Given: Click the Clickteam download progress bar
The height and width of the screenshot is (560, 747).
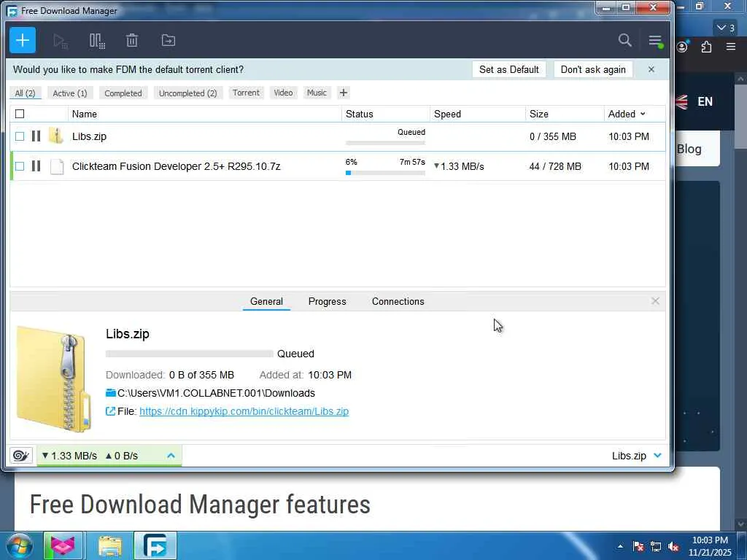Looking at the screenshot, I should coord(385,173).
